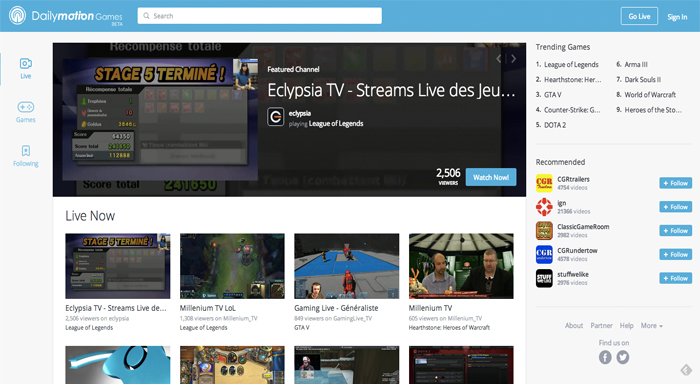Open the About footer link

[x=574, y=326]
